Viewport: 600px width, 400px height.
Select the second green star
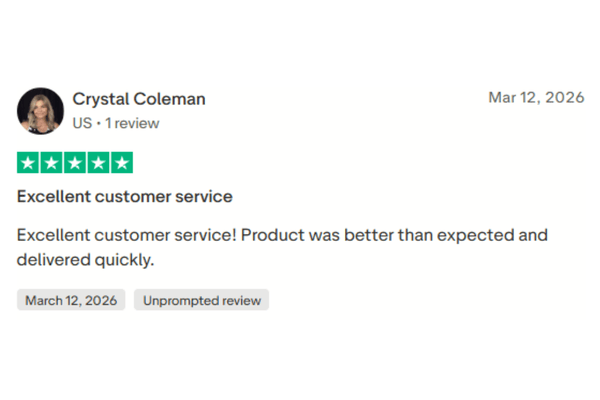pyautogui.click(x=52, y=163)
